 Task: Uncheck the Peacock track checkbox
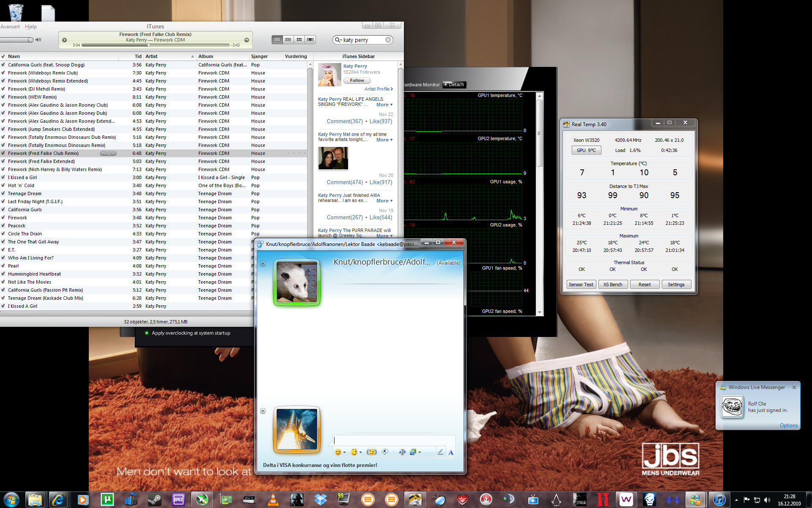click(x=3, y=226)
